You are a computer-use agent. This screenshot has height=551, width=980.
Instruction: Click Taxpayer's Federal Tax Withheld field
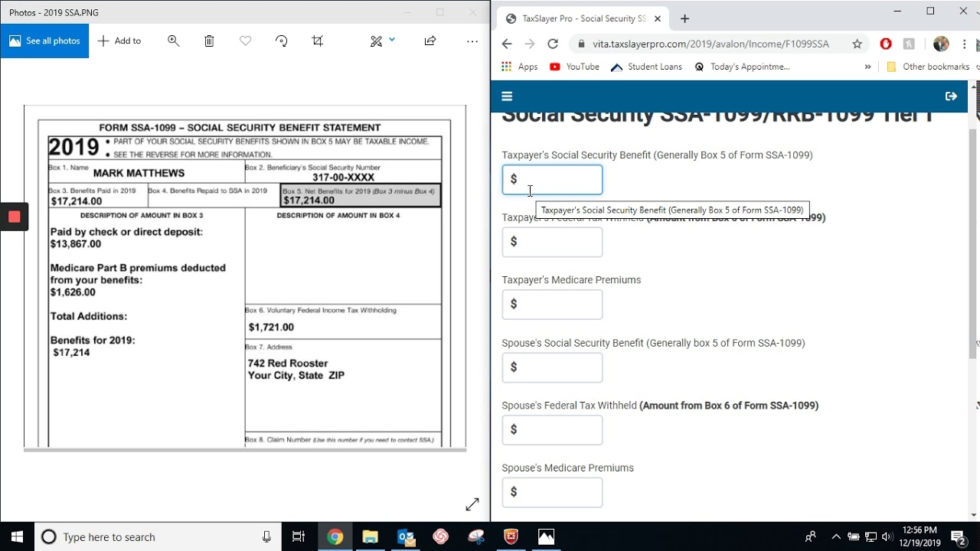click(552, 242)
